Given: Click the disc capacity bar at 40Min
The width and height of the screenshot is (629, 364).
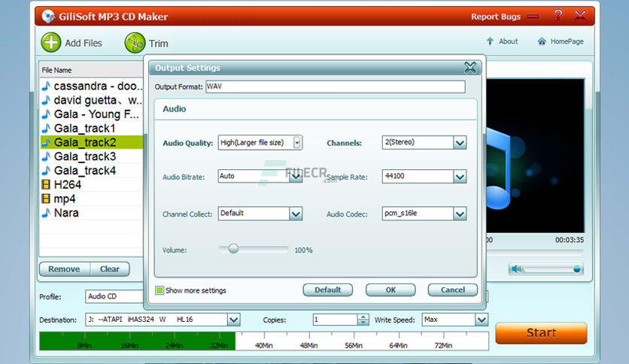Looking at the screenshot, I should coord(263,345).
